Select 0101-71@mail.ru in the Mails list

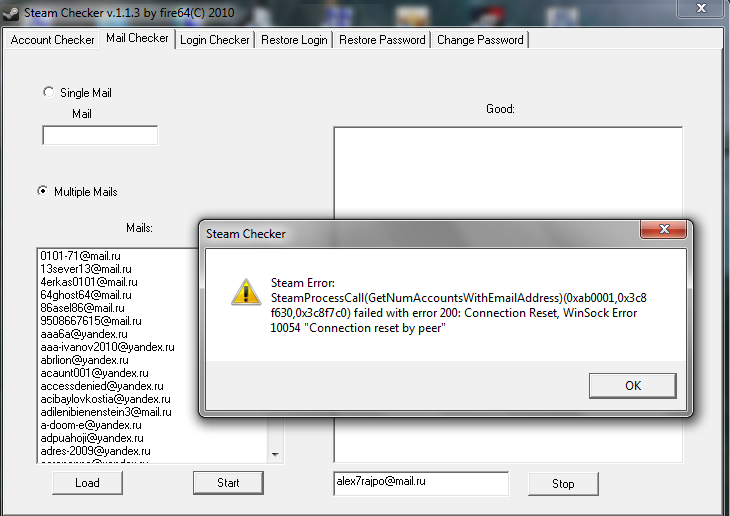click(x=80, y=256)
